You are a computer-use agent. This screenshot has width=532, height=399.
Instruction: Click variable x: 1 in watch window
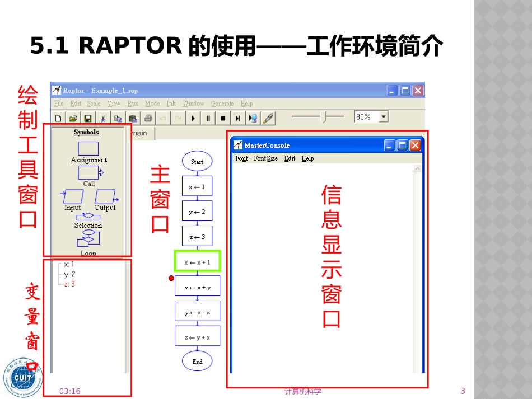(69, 264)
